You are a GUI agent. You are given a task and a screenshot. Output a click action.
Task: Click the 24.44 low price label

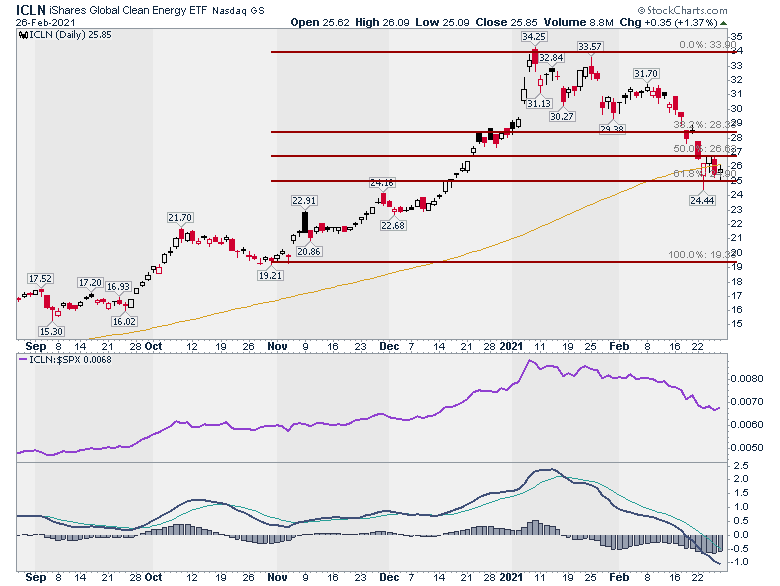(x=702, y=200)
